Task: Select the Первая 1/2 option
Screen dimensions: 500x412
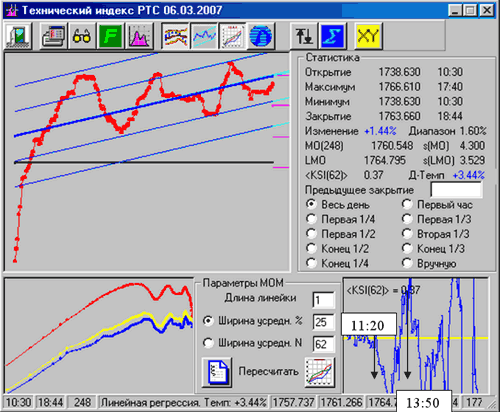Action: click(311, 234)
